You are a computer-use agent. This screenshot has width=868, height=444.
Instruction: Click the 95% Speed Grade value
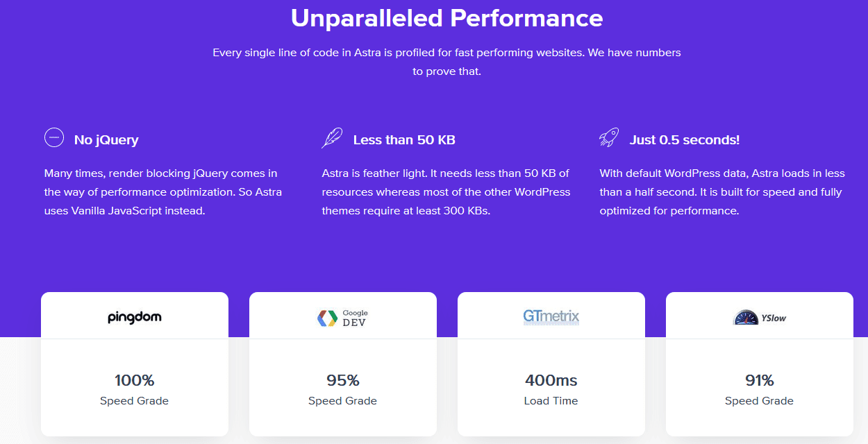[x=343, y=380]
